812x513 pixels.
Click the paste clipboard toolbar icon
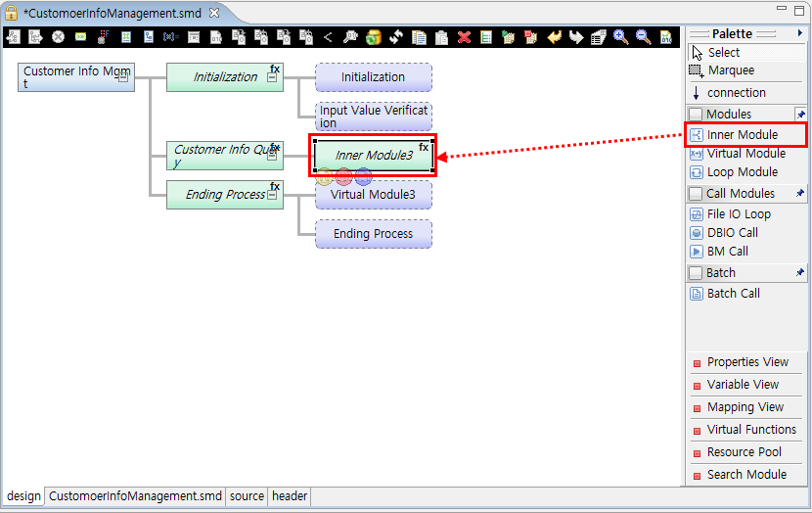point(442,37)
